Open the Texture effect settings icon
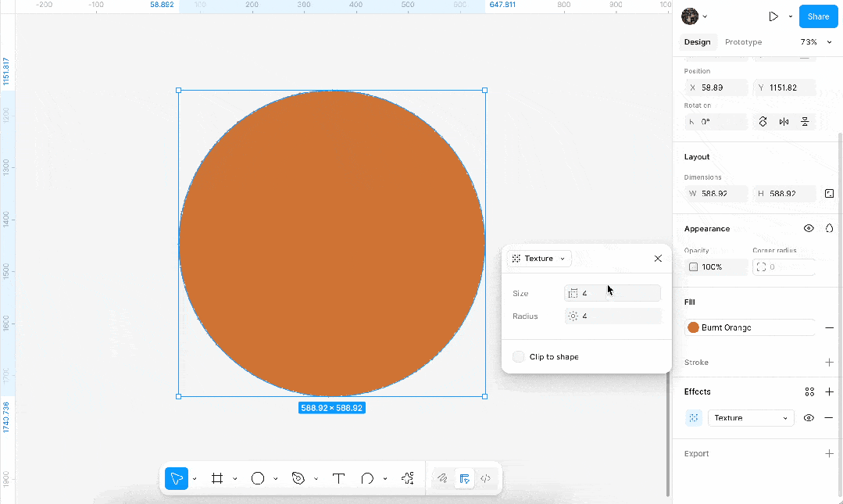Screen dimensions: 843x504 [x=694, y=418]
